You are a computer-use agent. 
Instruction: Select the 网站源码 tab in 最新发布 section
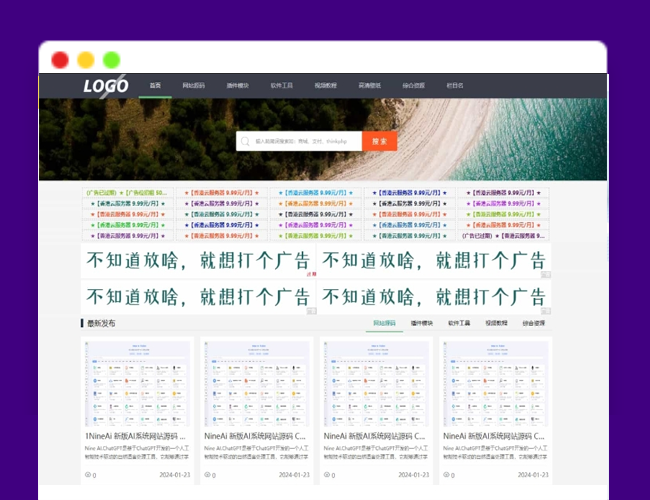pos(384,324)
